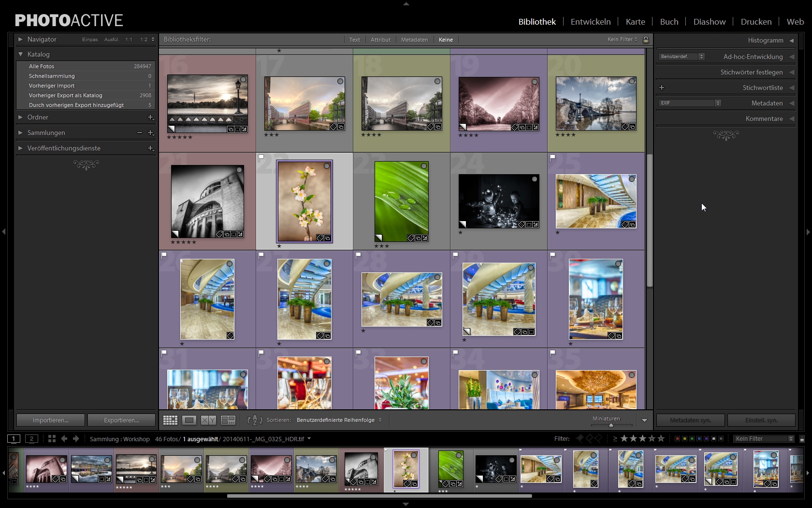Click the Exportieren button
This screenshot has height=508, width=812.
121,420
